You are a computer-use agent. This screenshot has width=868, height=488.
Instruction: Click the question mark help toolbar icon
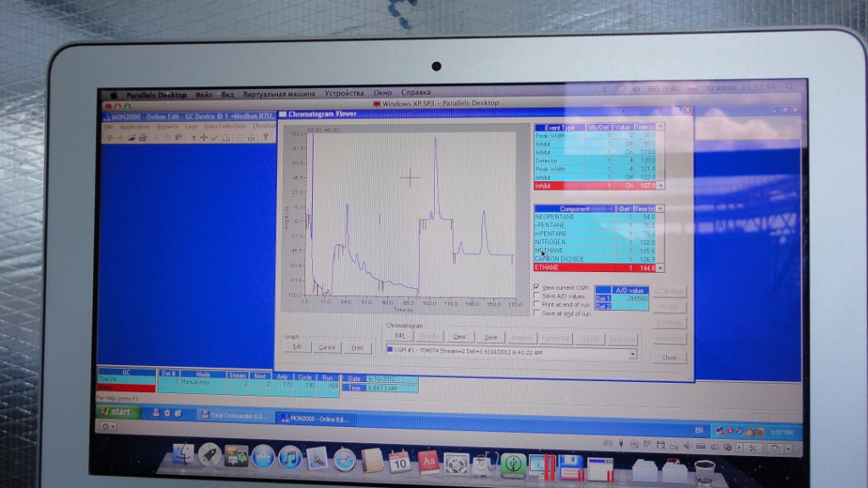[x=265, y=137]
